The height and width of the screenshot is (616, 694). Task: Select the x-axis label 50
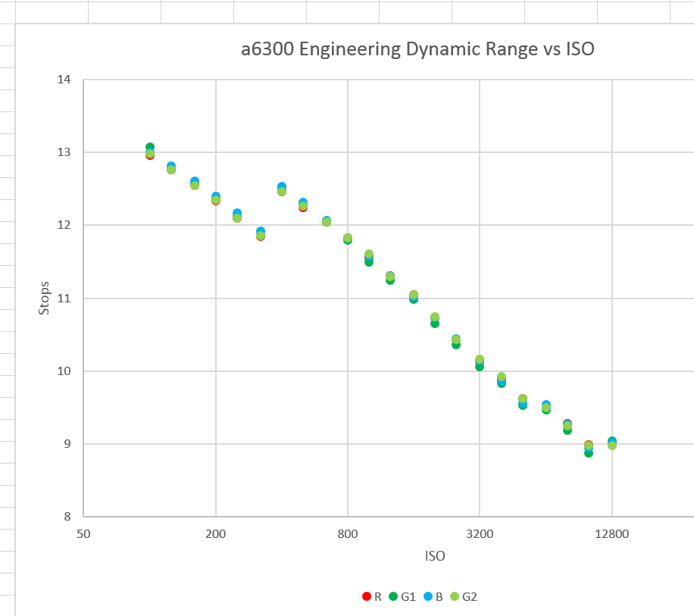point(83,533)
